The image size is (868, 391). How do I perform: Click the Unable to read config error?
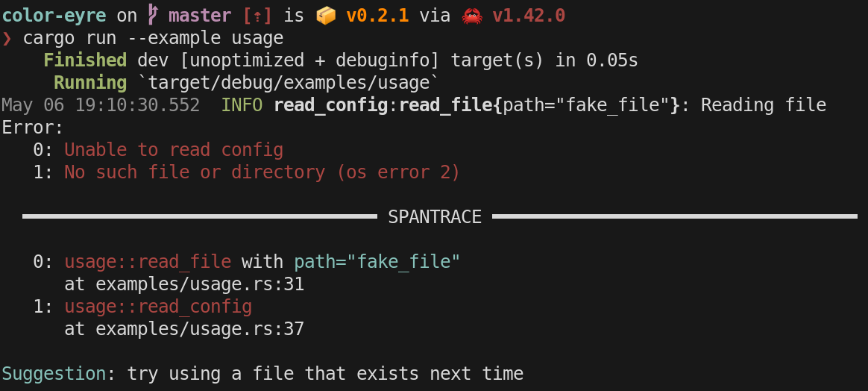click(174, 150)
